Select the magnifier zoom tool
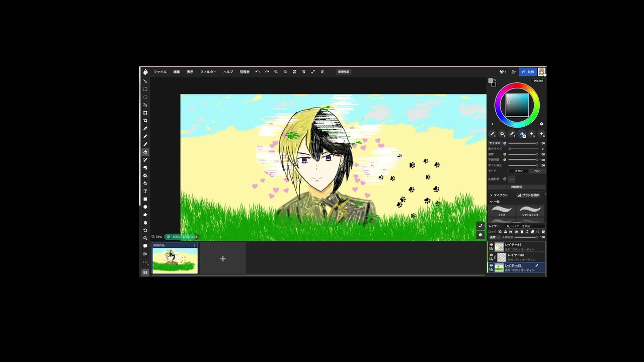 pos(145,238)
